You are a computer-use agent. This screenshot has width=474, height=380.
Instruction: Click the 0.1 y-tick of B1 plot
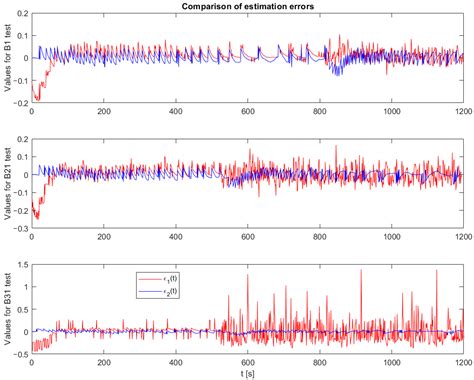pos(23,36)
